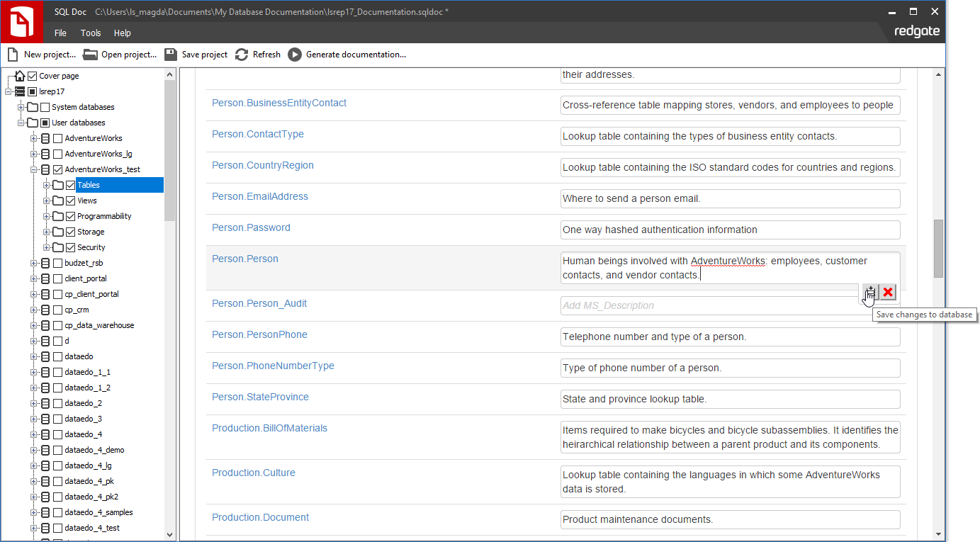980x542 pixels.
Task: Check the AdventureWorks database checkbox
Action: [57, 138]
